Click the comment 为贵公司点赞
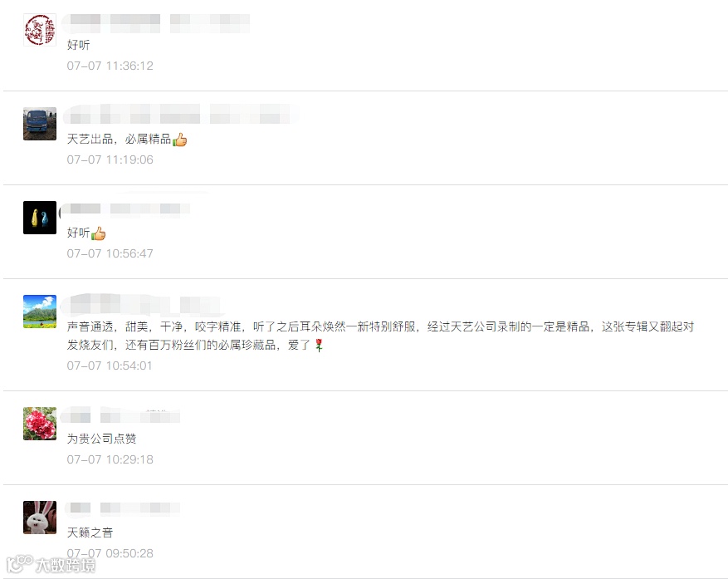 [x=101, y=439]
